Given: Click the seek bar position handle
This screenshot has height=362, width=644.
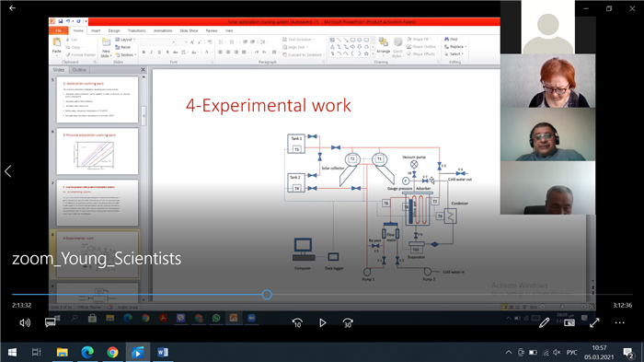Looking at the screenshot, I should [x=267, y=295].
